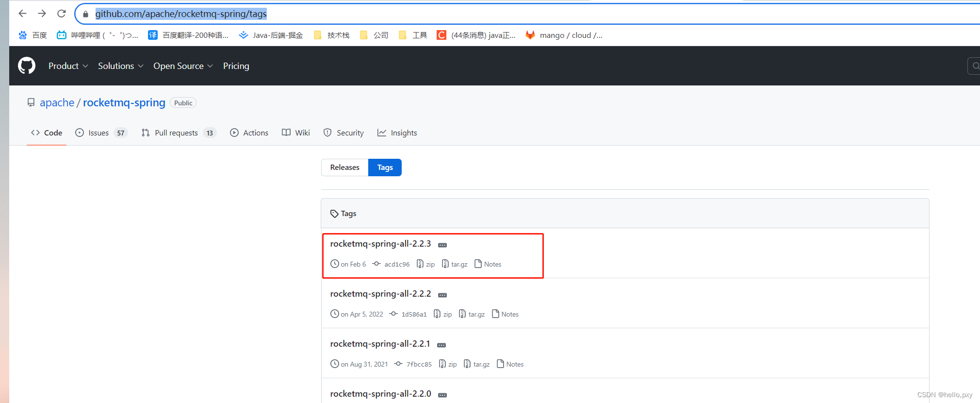Open the Wiki tab
The height and width of the screenshot is (403, 980).
pyautogui.click(x=296, y=133)
